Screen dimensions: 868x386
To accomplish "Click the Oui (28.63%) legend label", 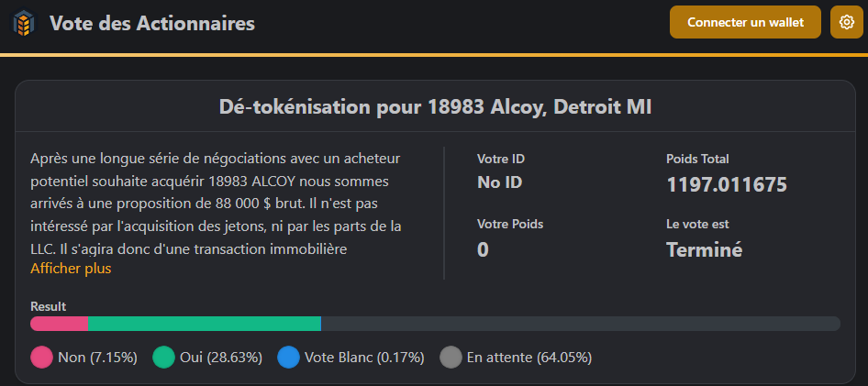I will (x=221, y=357).
